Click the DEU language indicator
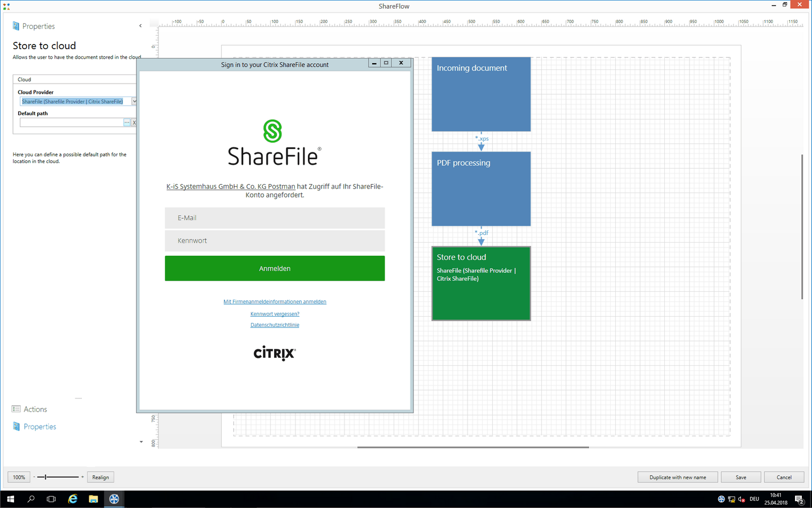This screenshot has width=812, height=508. click(x=754, y=499)
